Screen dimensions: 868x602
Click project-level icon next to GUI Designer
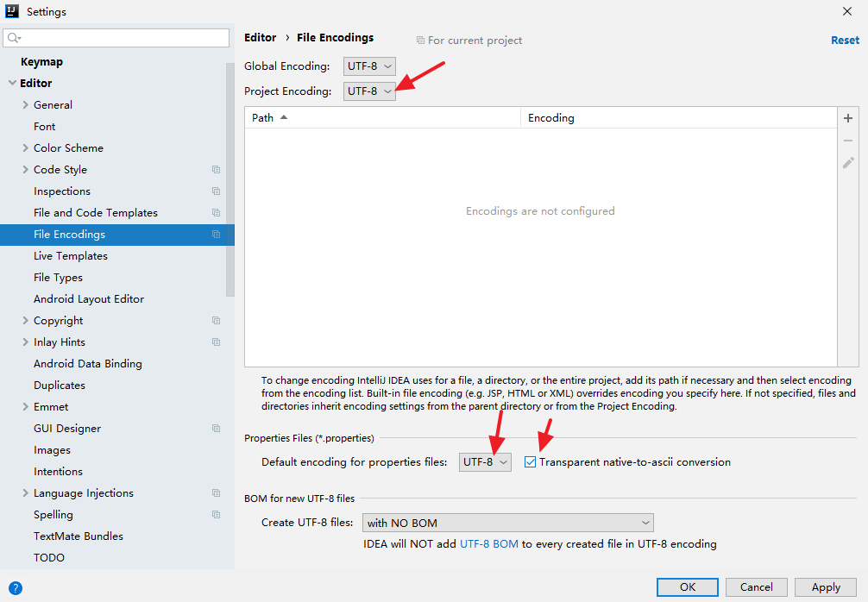pyautogui.click(x=216, y=429)
